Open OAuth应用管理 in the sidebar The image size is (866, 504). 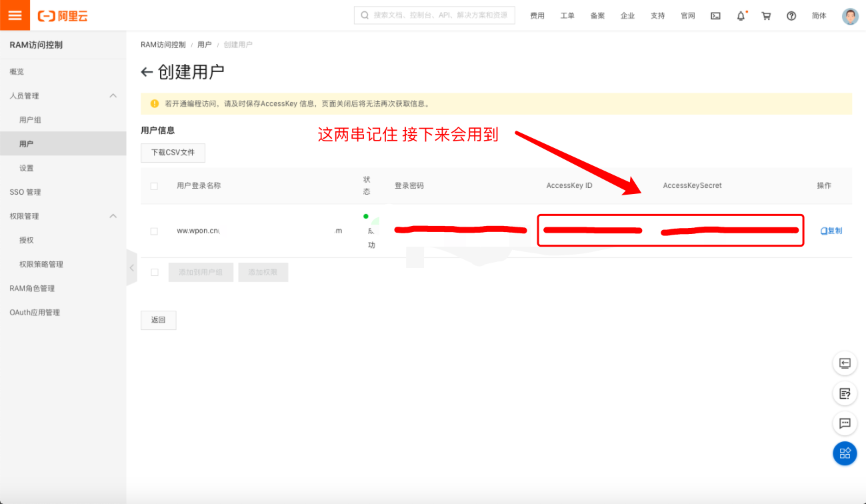pos(35,312)
